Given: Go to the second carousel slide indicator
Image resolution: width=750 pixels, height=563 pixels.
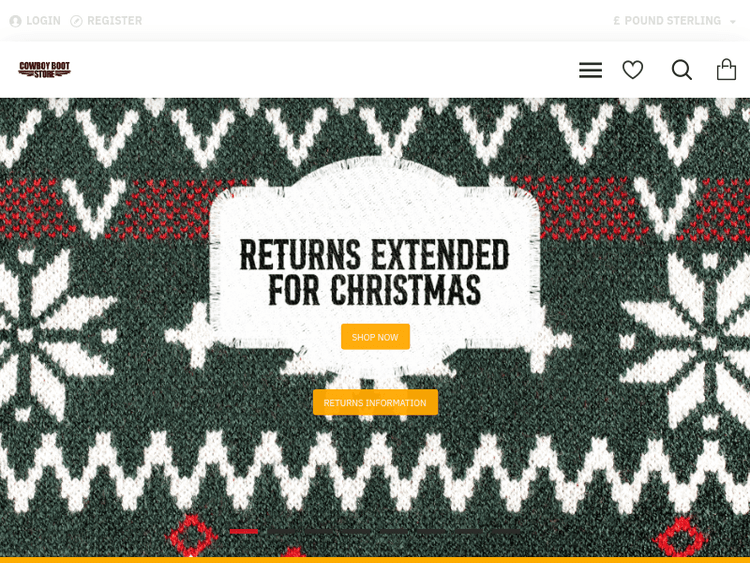Looking at the screenshot, I should click(x=281, y=531).
